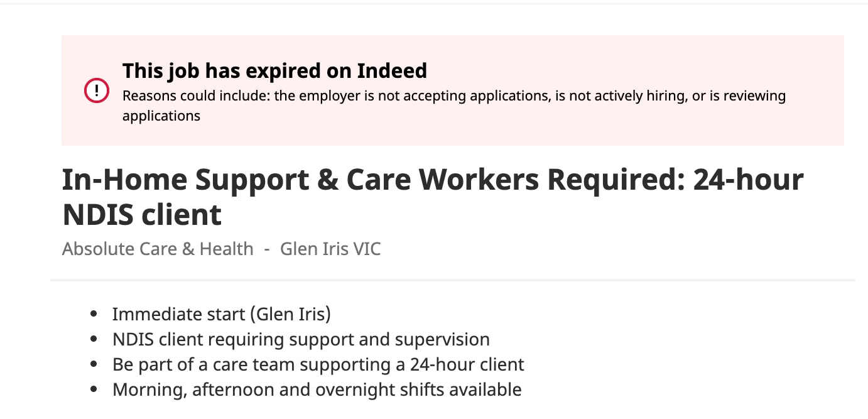868x419 pixels.
Task: Click the "Immediate start (Glen Iris)" bullet text
Action: point(221,313)
